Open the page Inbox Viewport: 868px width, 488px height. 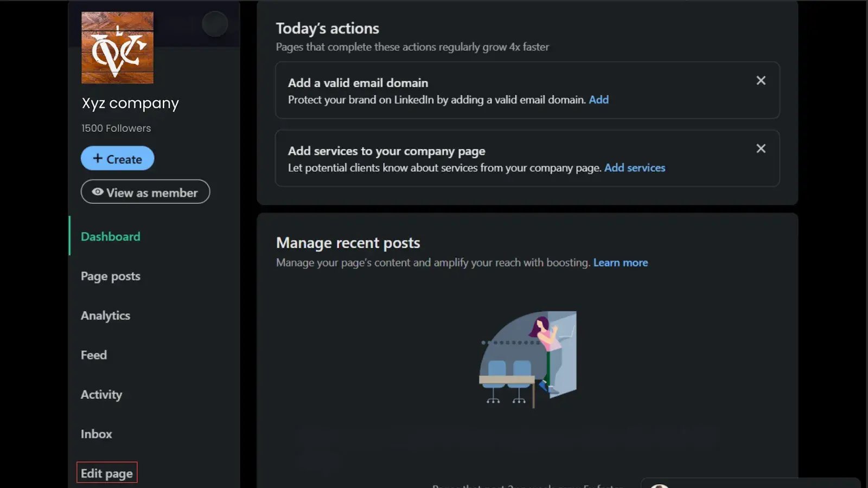tap(97, 434)
